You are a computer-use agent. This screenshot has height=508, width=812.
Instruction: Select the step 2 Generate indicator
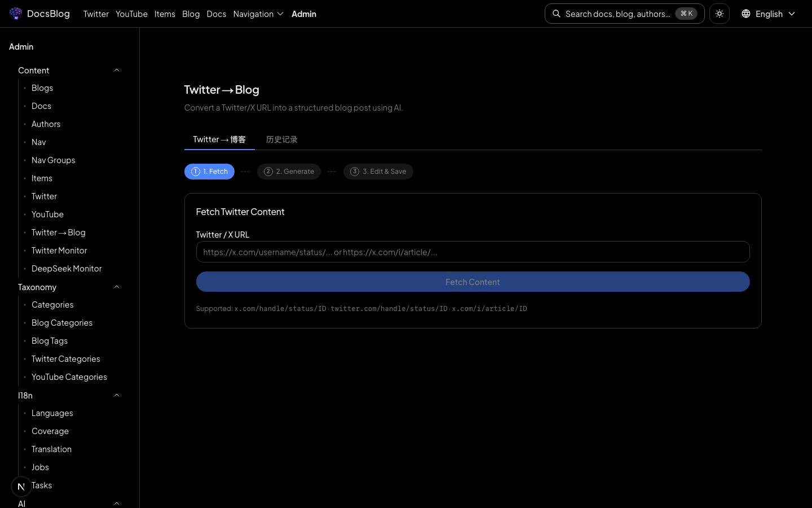pos(289,172)
